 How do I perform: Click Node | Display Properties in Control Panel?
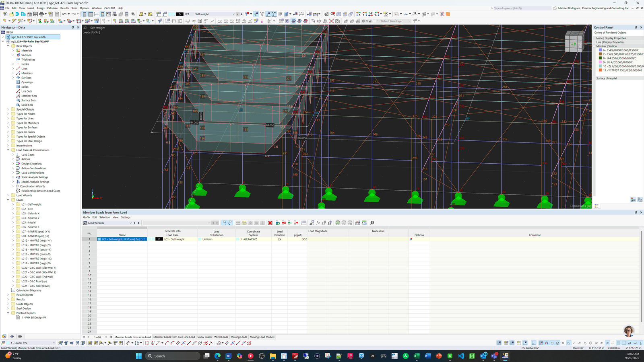611,38
